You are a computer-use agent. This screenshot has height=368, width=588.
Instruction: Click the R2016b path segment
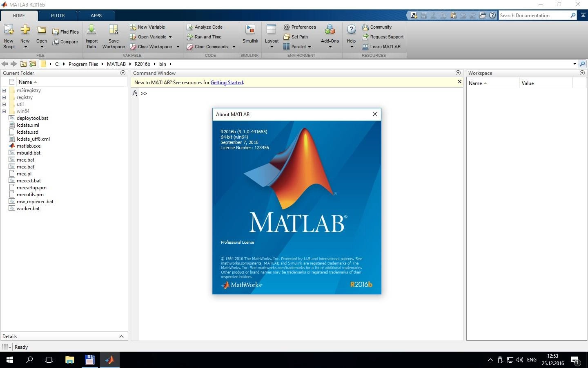tap(143, 64)
